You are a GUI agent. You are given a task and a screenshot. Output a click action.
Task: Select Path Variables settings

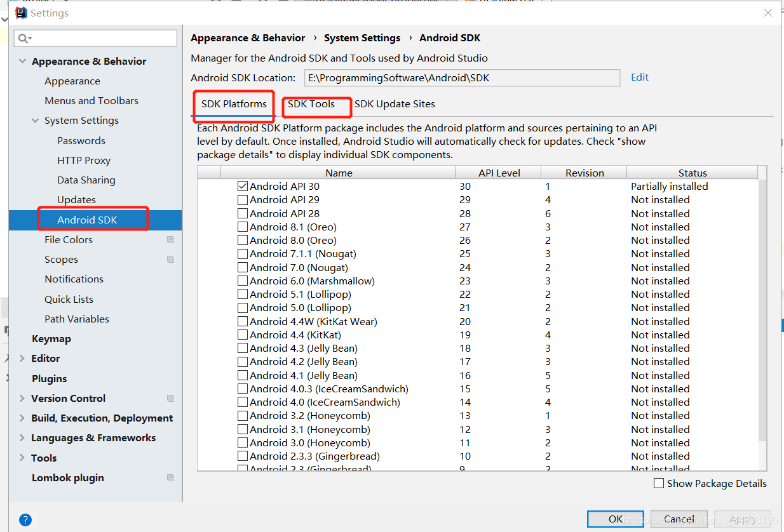pos(77,319)
